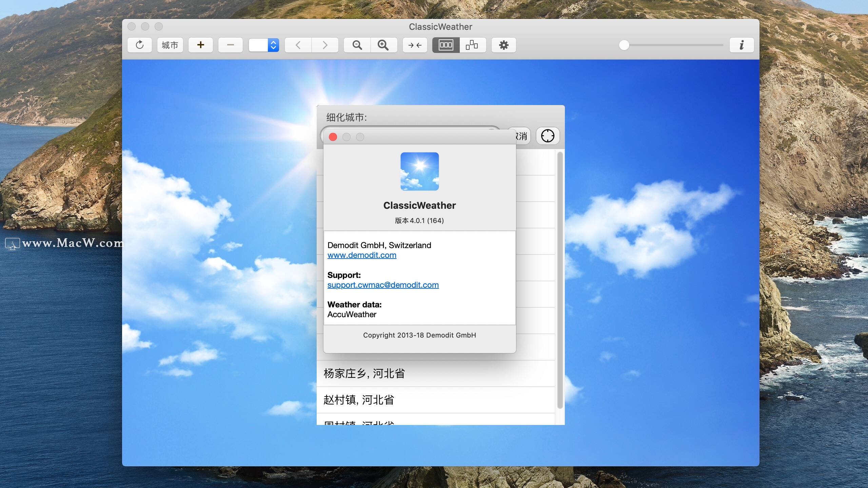Click the Copyright 2013-18 Demodit GmbH text

pos(419,335)
